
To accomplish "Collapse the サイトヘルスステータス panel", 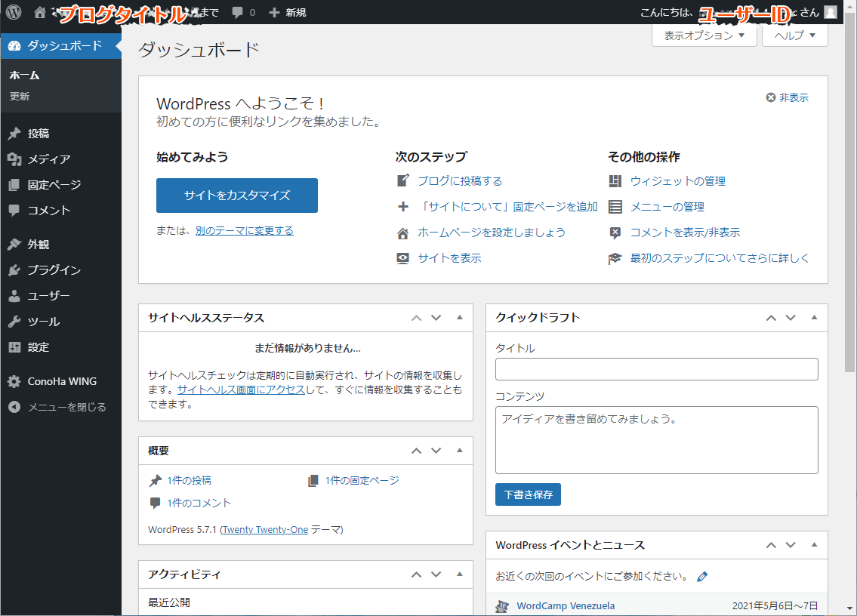I will point(460,318).
